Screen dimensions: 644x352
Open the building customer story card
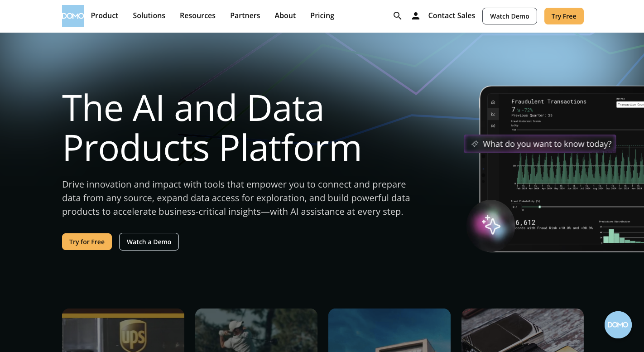coord(389,330)
